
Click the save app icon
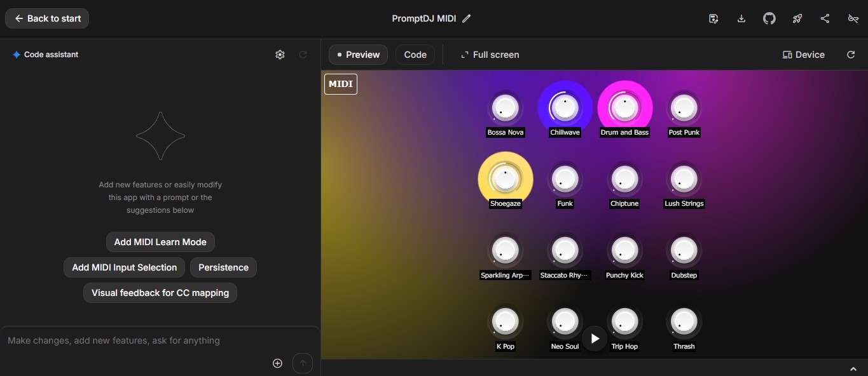click(713, 18)
